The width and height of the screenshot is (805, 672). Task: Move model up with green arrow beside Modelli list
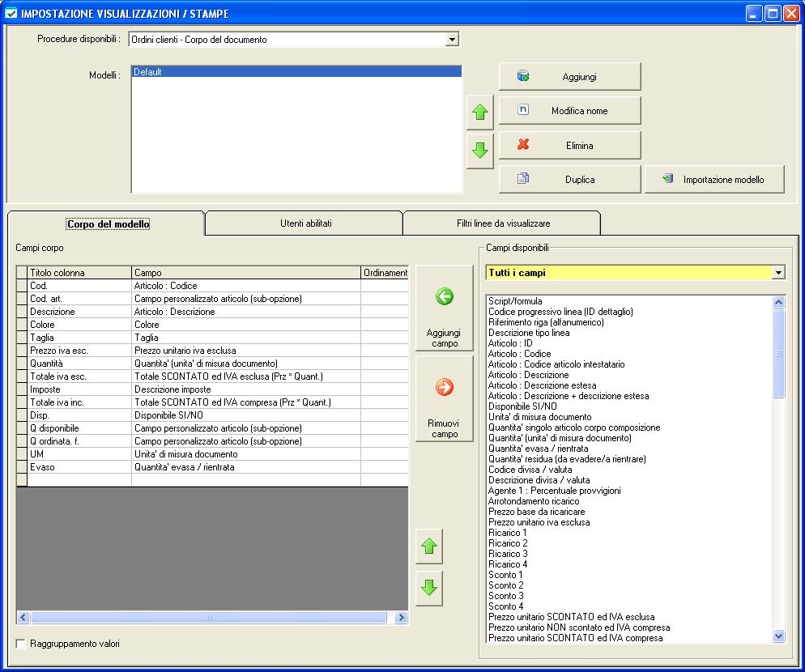tap(480, 114)
